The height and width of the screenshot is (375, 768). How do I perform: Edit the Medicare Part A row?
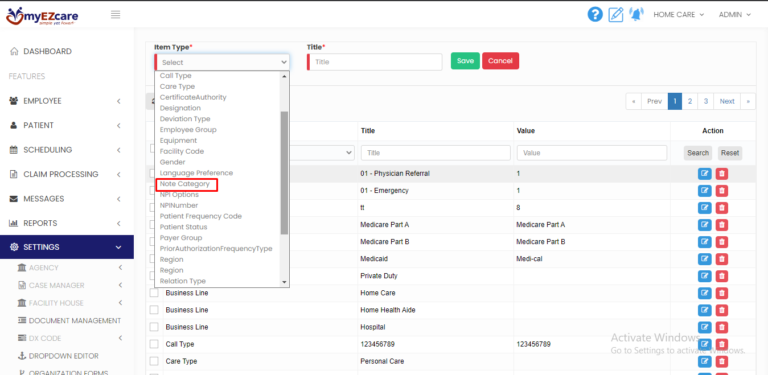pyautogui.click(x=704, y=225)
